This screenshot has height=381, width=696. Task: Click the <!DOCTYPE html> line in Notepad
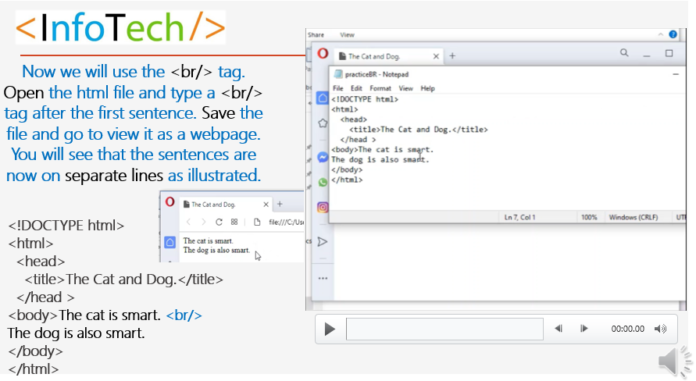click(x=365, y=99)
